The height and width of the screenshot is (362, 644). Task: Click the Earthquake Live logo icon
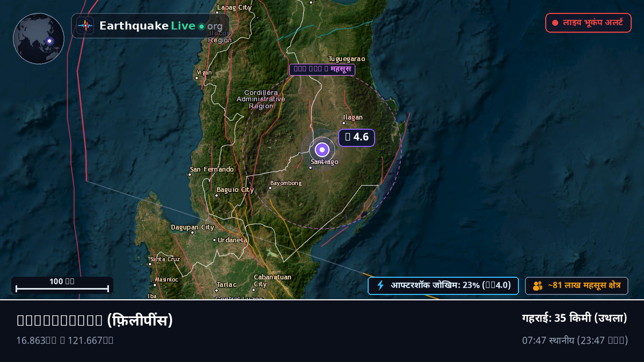[x=85, y=26]
